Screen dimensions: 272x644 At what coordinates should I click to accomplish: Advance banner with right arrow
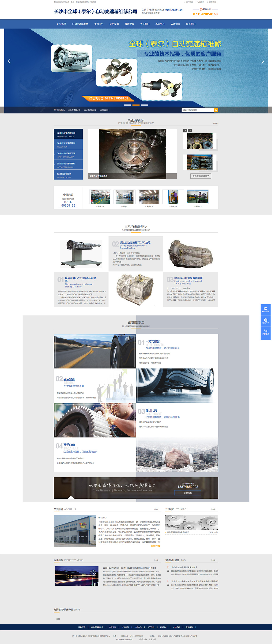pyautogui.click(x=262, y=61)
